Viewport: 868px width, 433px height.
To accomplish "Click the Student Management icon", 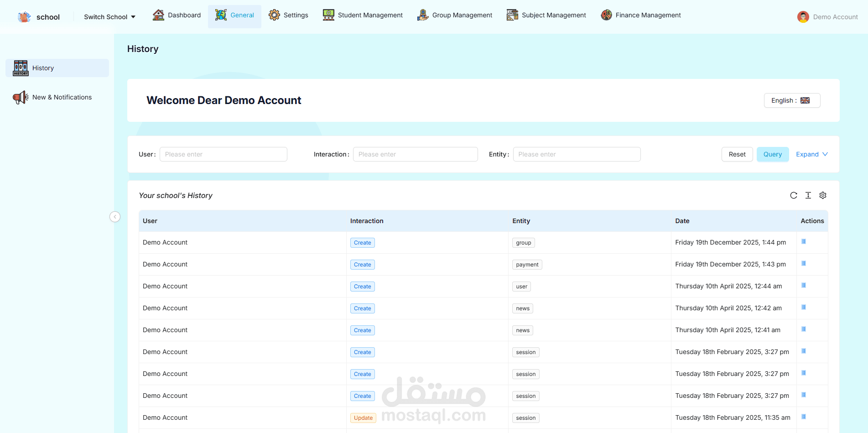I will [328, 15].
